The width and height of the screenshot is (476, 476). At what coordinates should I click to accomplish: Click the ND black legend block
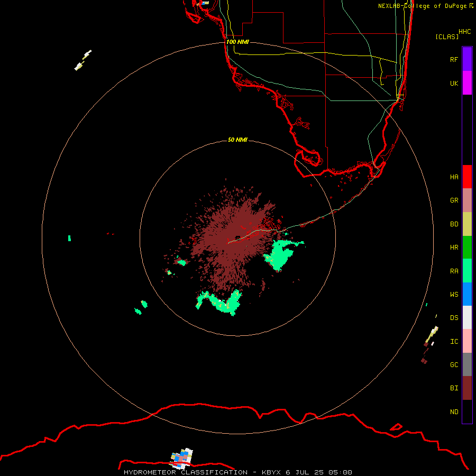coord(467,411)
